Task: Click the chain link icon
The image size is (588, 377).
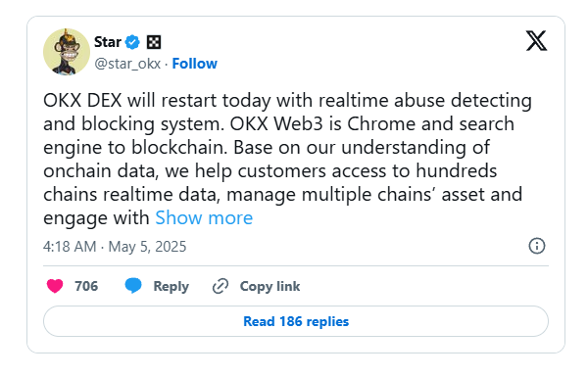Action: point(220,286)
